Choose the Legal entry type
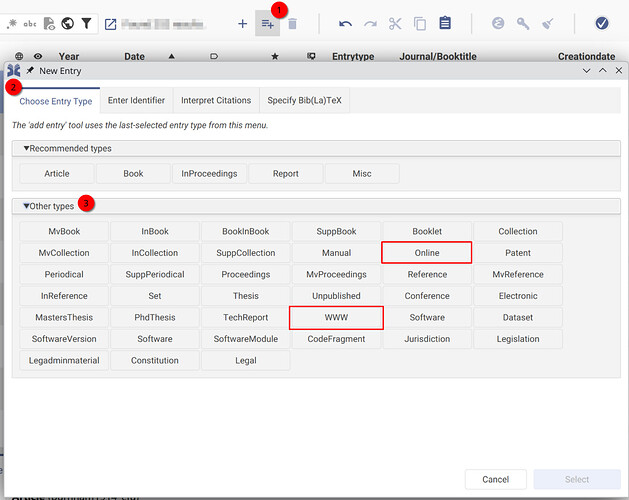Viewport: 629px width, 500px height. (246, 360)
